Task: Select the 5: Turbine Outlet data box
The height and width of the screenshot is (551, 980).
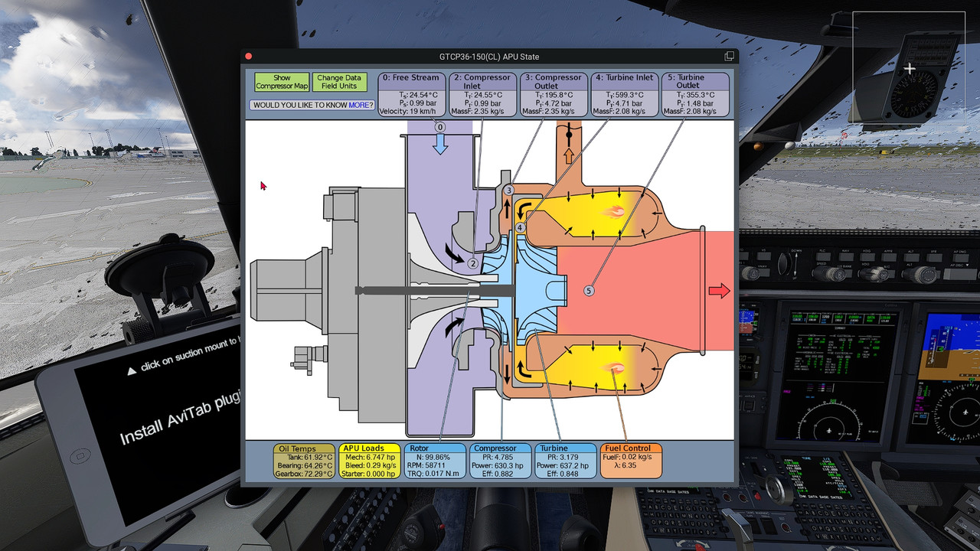Action: pos(695,94)
